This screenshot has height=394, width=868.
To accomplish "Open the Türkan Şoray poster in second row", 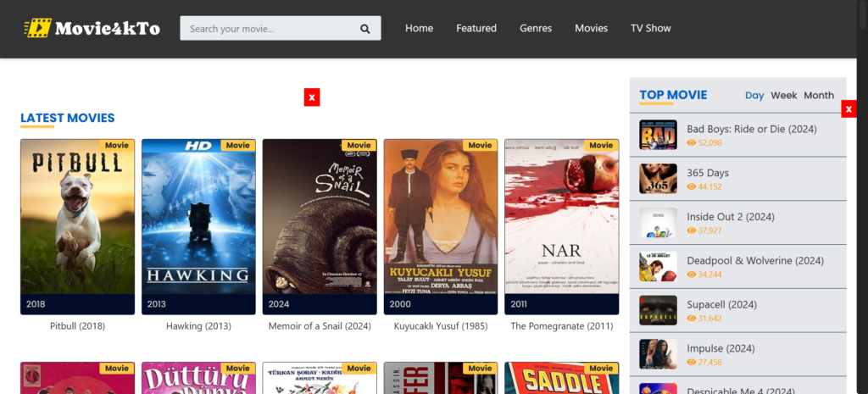I will [x=320, y=378].
